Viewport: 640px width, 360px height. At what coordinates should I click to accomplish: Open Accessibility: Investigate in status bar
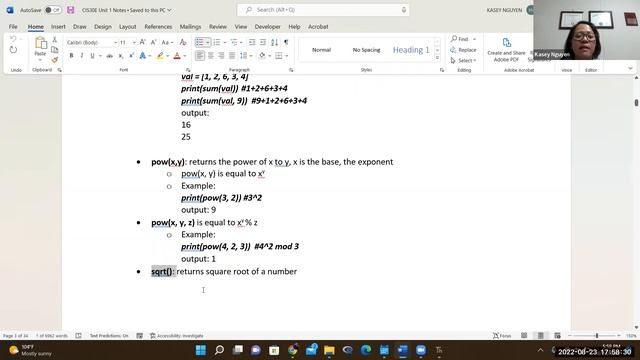(x=176, y=336)
